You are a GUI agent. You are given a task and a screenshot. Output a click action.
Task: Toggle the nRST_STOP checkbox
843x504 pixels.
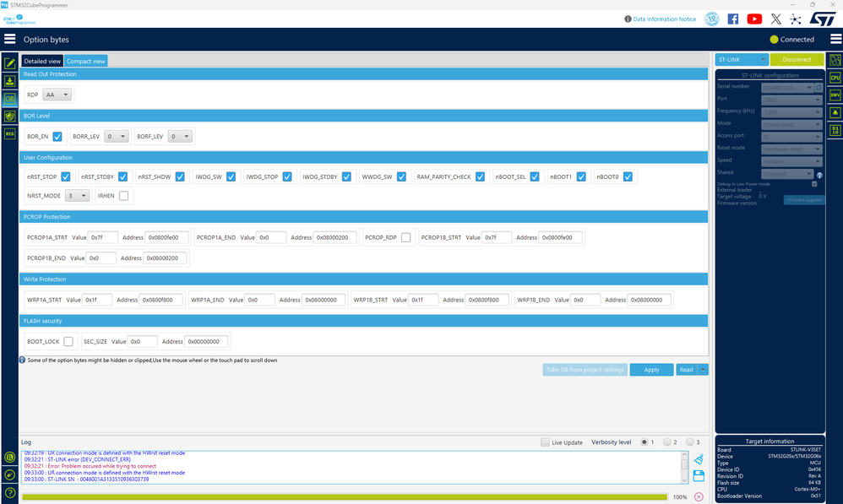(x=66, y=176)
